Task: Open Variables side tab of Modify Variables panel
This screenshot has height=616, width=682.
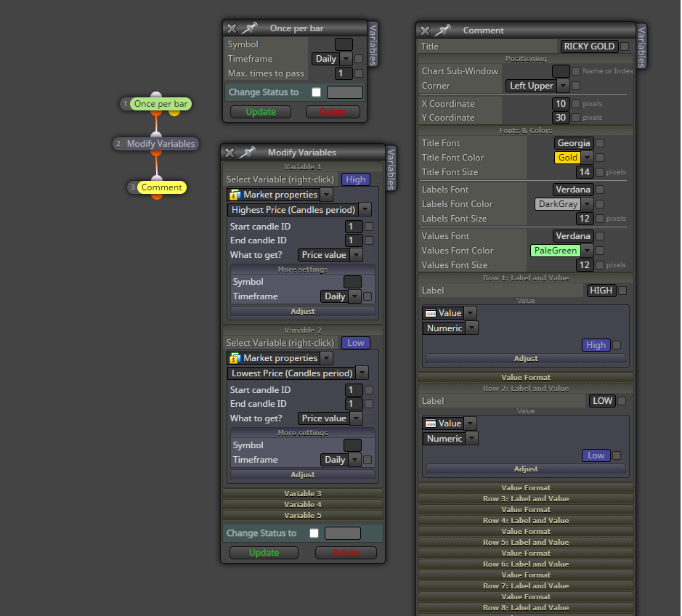Action: [x=391, y=169]
